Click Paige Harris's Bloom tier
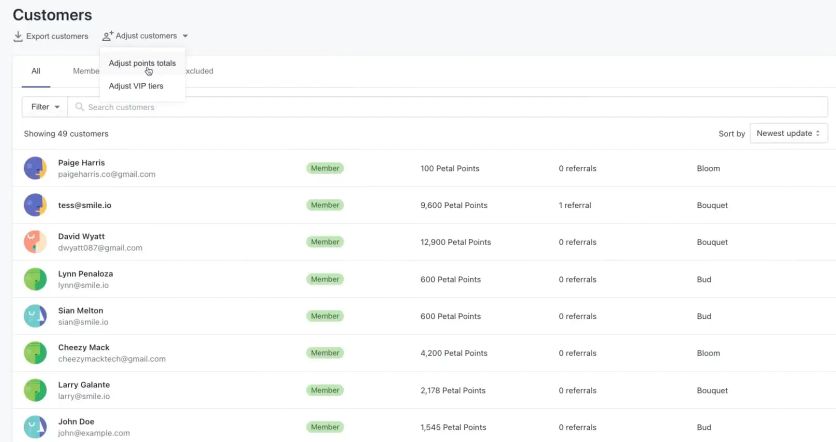 (x=708, y=168)
